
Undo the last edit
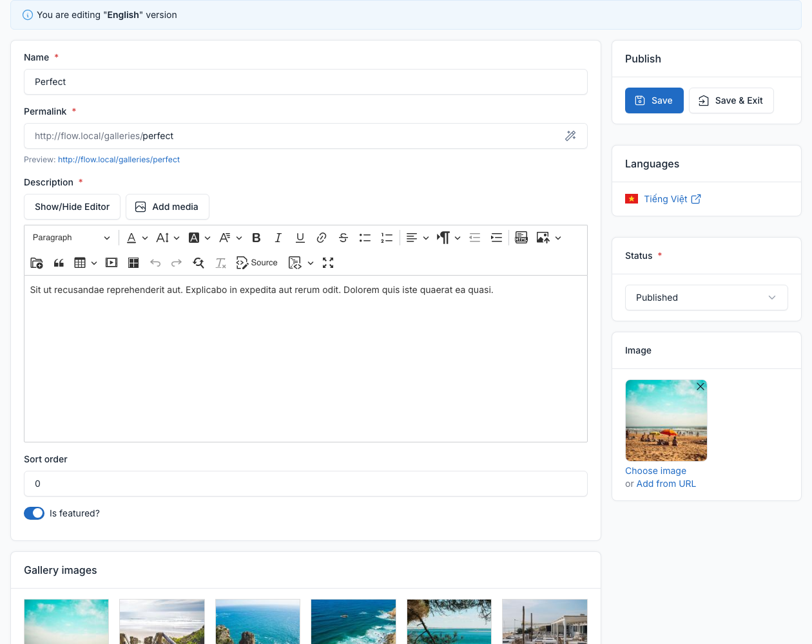(x=155, y=263)
